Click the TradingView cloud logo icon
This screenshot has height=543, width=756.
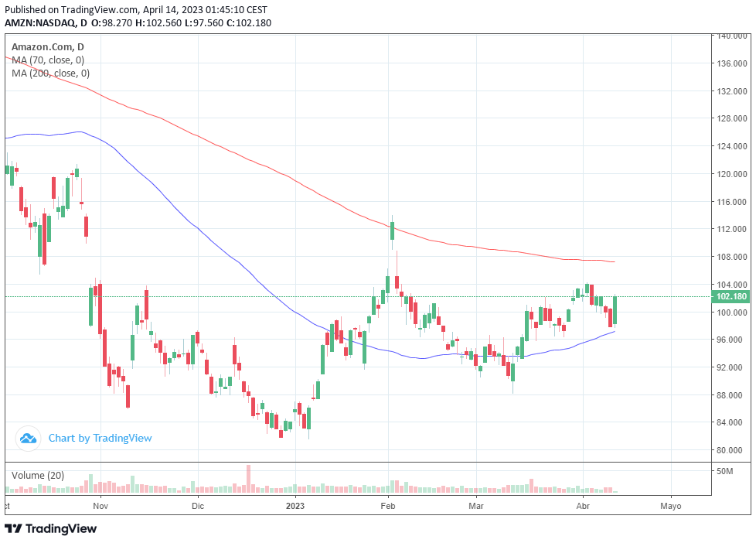click(28, 439)
